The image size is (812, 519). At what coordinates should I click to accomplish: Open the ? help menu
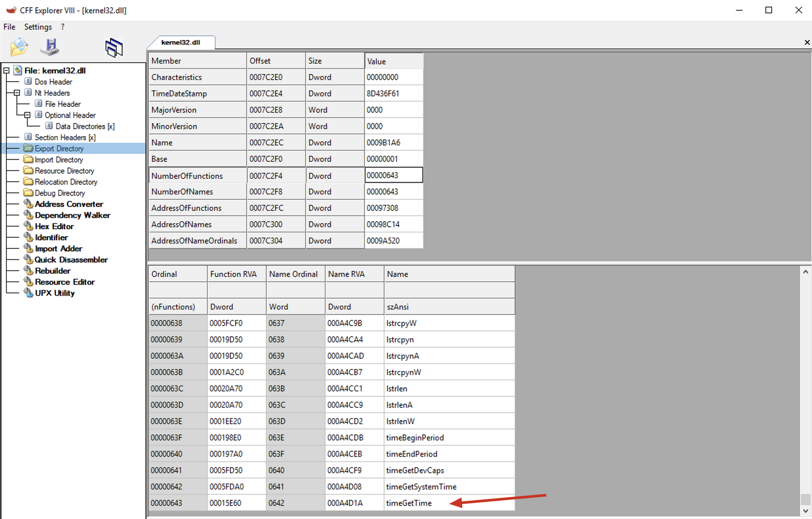63,27
